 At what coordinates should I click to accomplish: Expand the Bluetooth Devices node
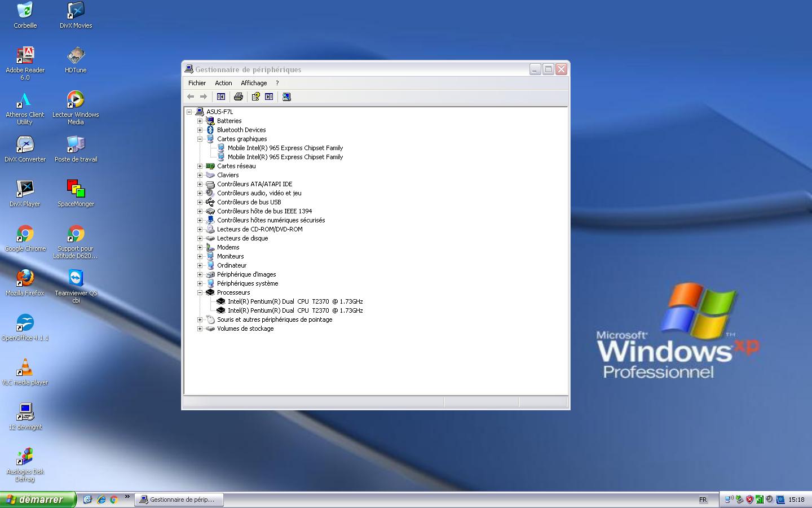pyautogui.click(x=200, y=130)
